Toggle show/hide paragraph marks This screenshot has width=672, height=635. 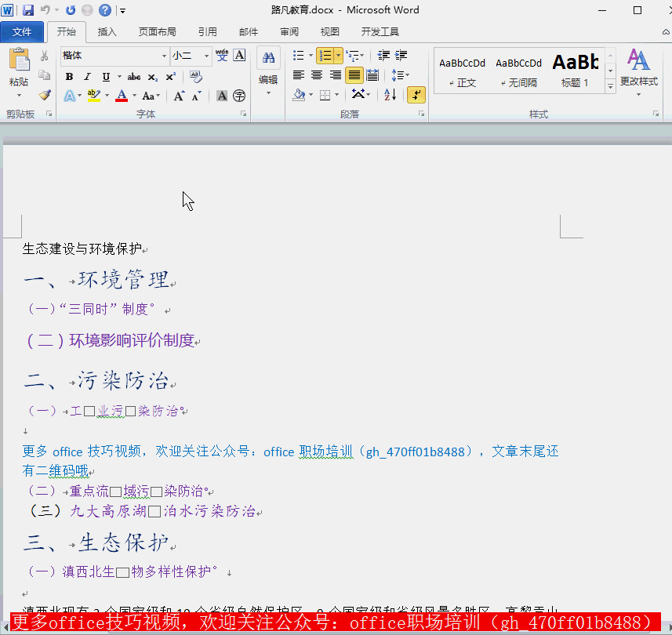pyautogui.click(x=416, y=96)
